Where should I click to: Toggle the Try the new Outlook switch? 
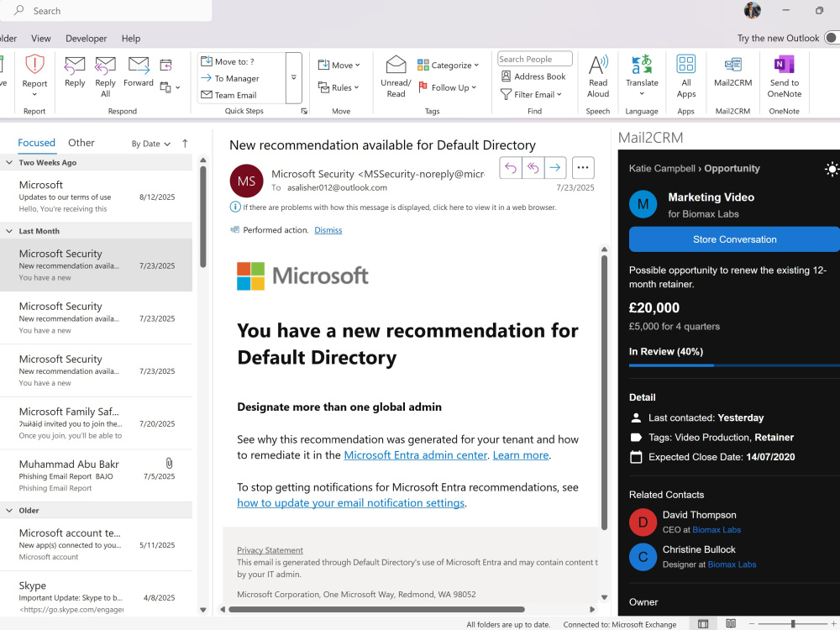832,38
